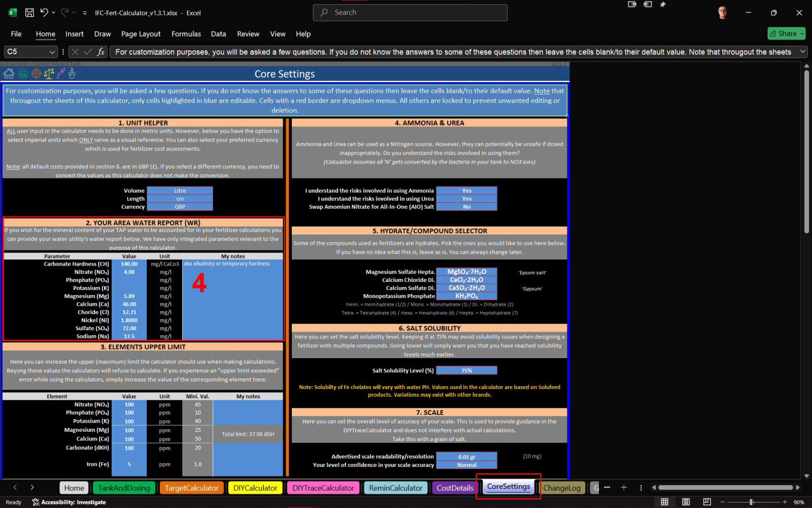Click the house icon in sheet header

coord(9,74)
